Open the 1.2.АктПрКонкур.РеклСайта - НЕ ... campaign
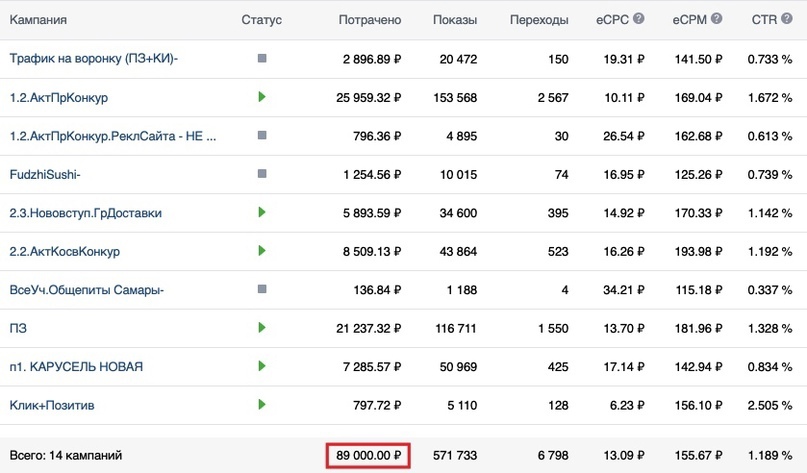The height and width of the screenshot is (473, 807). tap(113, 136)
